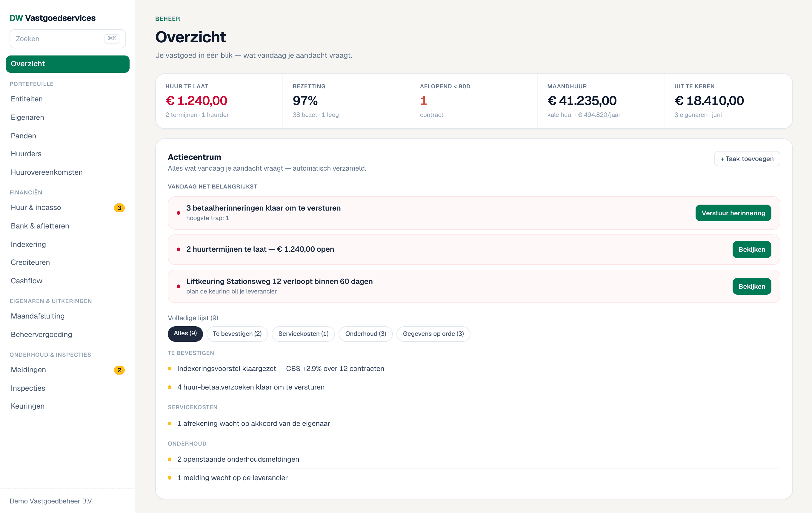Select the Liftkeuring Stationsweg 12 row
The width and height of the screenshot is (812, 513).
[x=474, y=286]
